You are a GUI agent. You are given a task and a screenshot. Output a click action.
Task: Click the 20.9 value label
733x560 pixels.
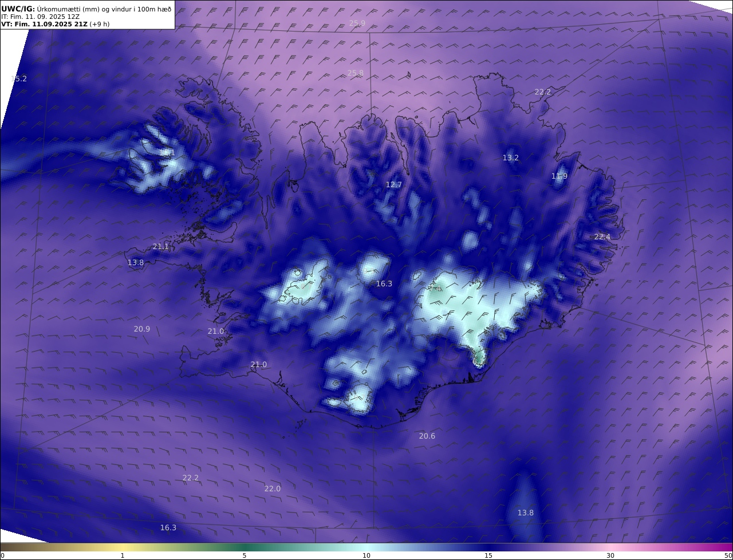[x=142, y=329]
